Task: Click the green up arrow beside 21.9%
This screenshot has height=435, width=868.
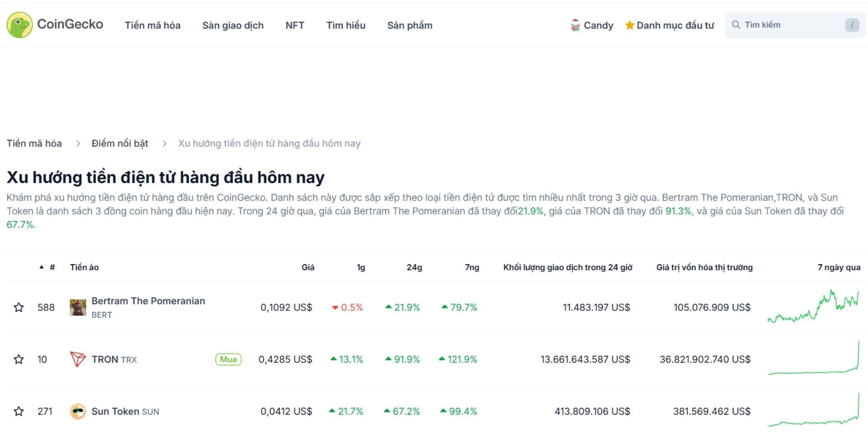Action: [388, 307]
